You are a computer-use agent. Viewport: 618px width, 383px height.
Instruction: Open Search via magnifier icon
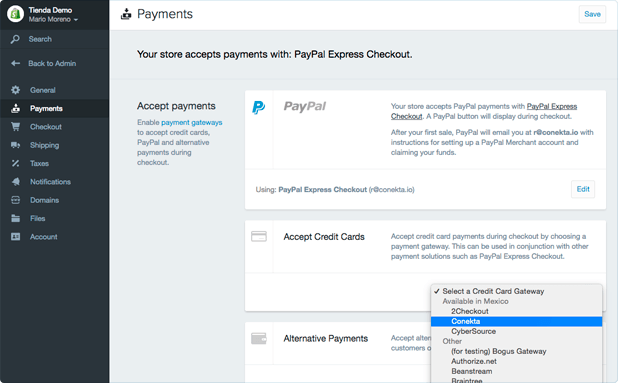pos(15,39)
